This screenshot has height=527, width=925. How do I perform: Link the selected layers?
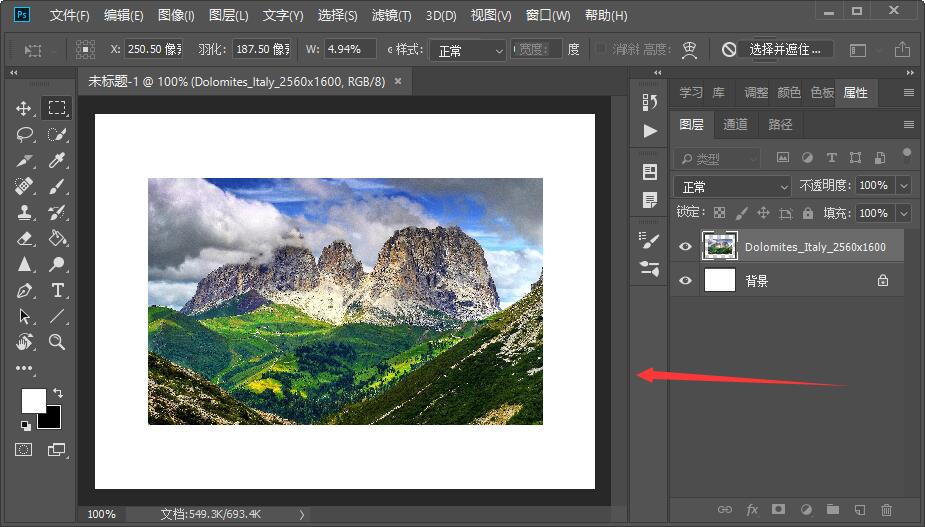(x=725, y=509)
